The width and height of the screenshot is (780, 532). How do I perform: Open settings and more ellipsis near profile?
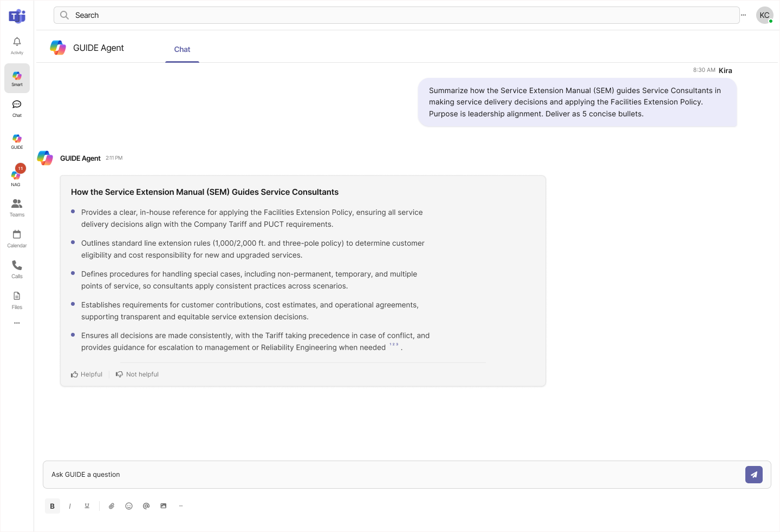[744, 15]
